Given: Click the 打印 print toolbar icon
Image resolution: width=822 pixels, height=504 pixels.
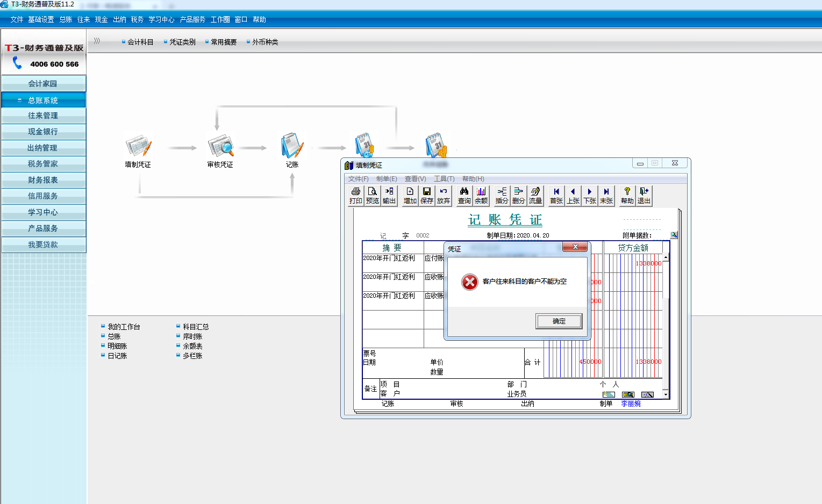Looking at the screenshot, I should pos(355,196).
